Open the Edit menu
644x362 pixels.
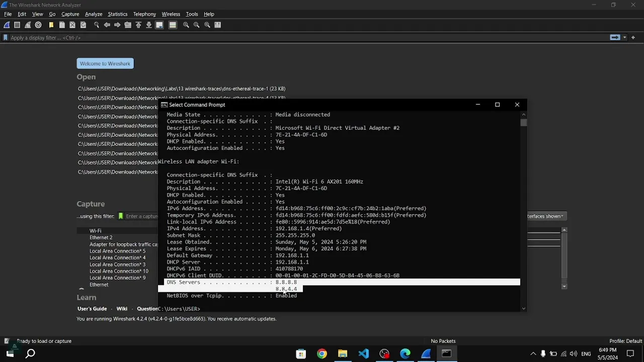pyautogui.click(x=22, y=14)
